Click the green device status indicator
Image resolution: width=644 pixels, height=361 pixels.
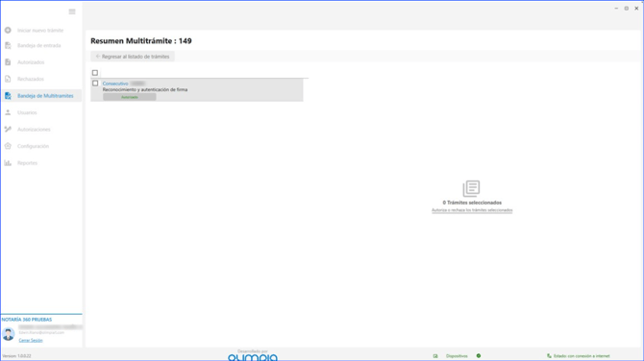[x=479, y=355]
